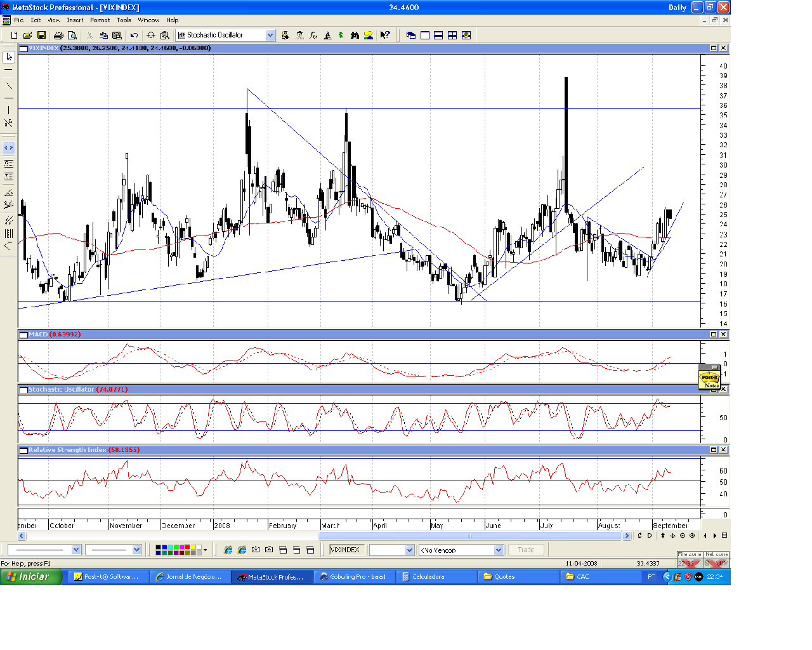Click the Trade button
Screen dimensions: 812x650
[x=526, y=550]
